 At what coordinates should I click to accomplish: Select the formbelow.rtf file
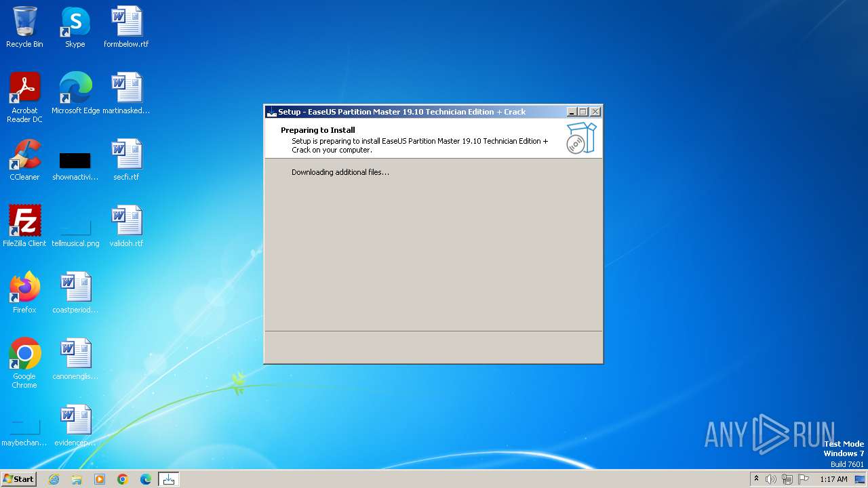click(126, 27)
